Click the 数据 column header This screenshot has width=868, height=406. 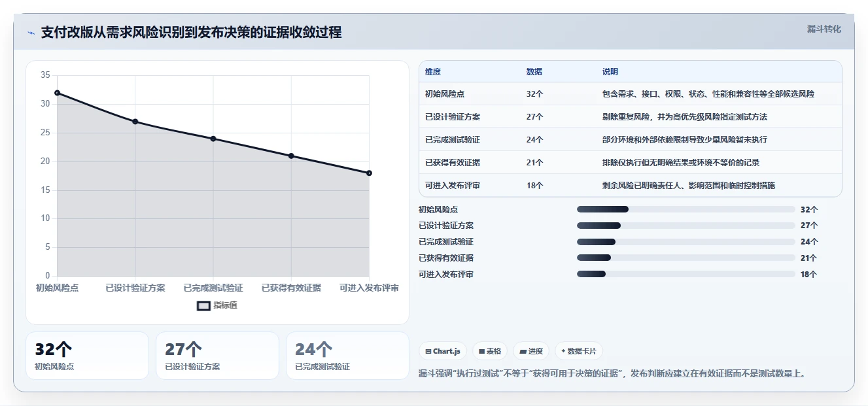pyautogui.click(x=534, y=72)
